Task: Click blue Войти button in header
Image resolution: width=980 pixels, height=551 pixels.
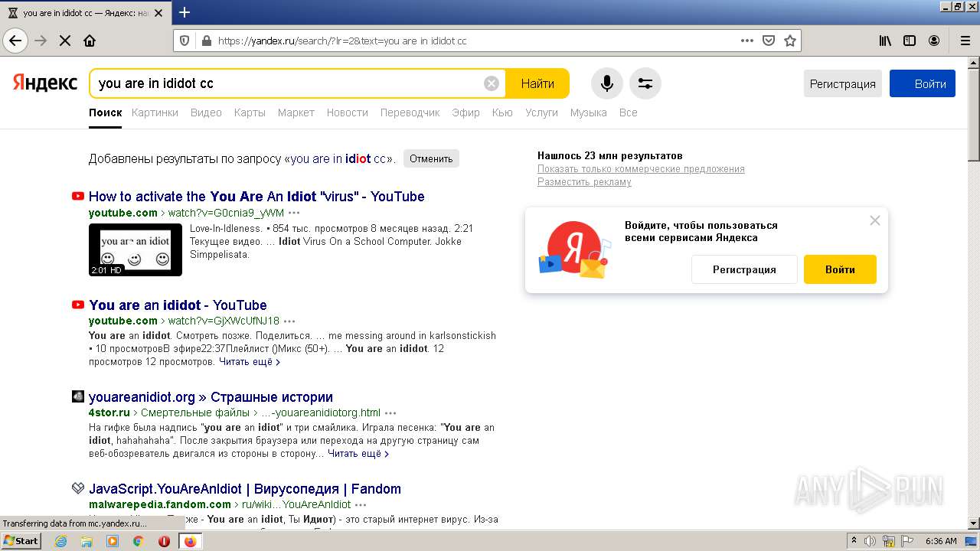Action: click(x=923, y=83)
